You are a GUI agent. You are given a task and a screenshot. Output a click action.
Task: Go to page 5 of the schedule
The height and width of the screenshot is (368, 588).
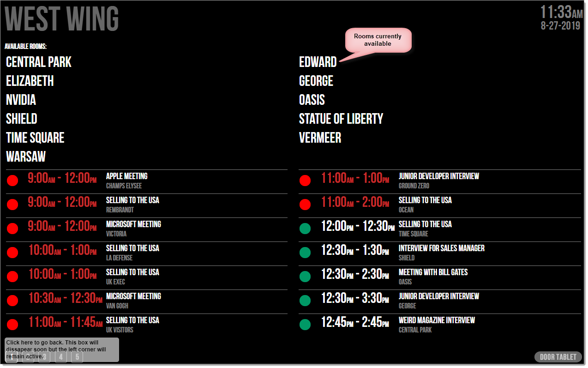(77, 357)
